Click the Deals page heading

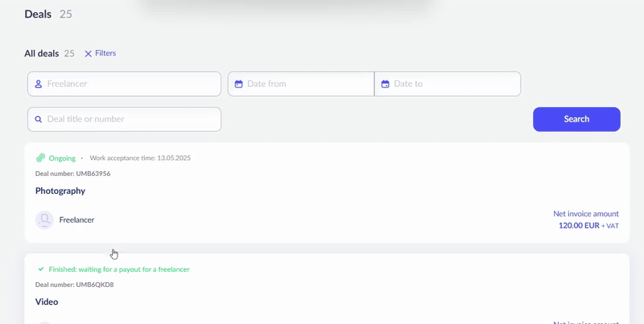[x=38, y=14]
